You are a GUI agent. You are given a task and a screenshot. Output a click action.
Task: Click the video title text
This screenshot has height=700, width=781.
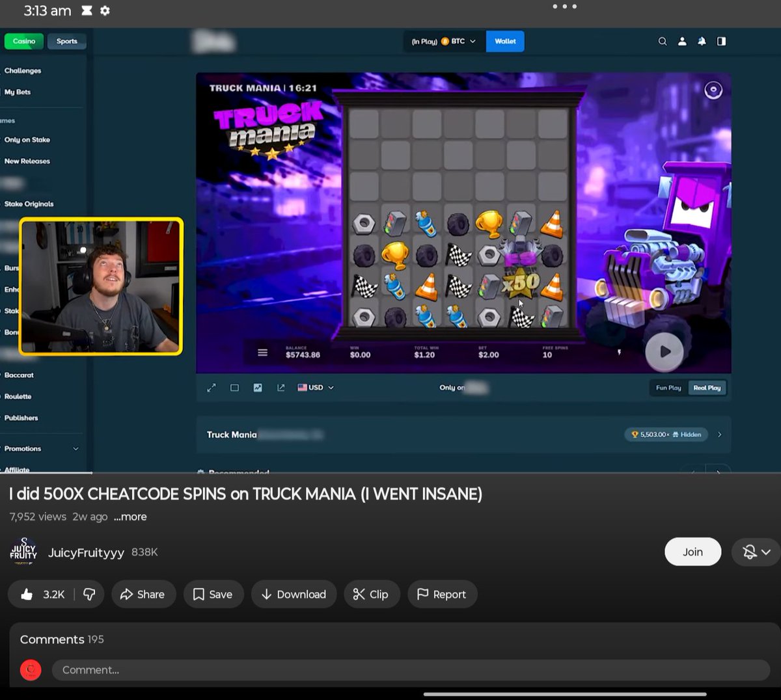245,494
